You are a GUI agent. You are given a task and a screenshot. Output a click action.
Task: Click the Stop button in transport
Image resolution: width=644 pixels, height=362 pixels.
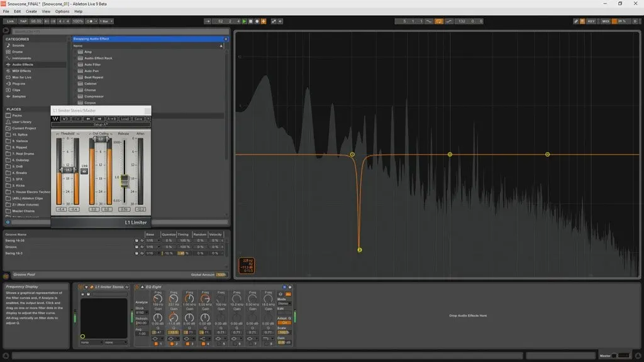[x=250, y=21]
